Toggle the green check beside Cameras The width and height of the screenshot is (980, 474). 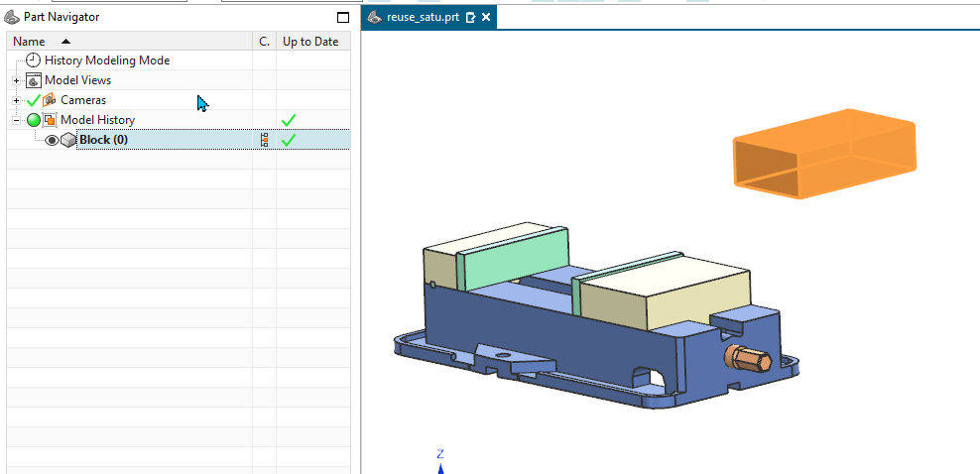(x=33, y=100)
